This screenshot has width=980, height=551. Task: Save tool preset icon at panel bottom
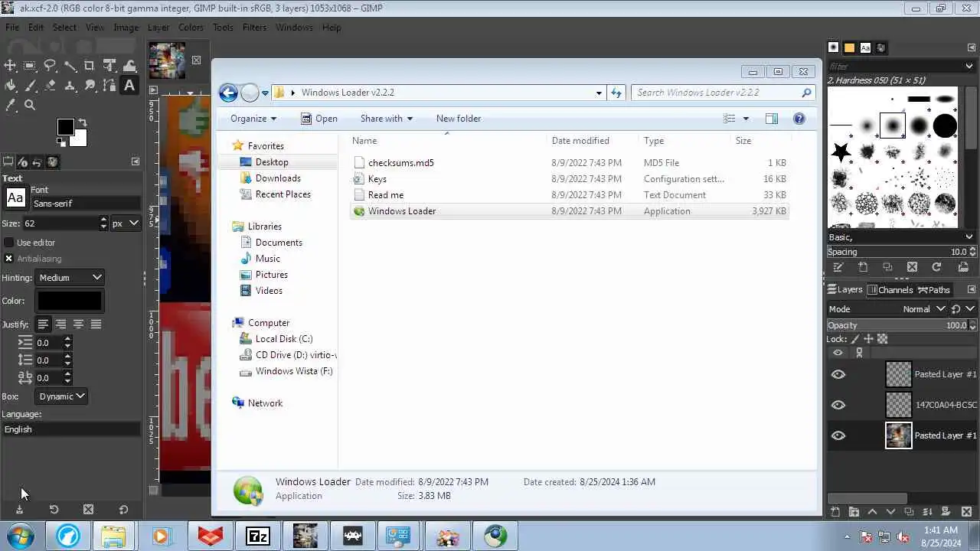click(x=19, y=510)
